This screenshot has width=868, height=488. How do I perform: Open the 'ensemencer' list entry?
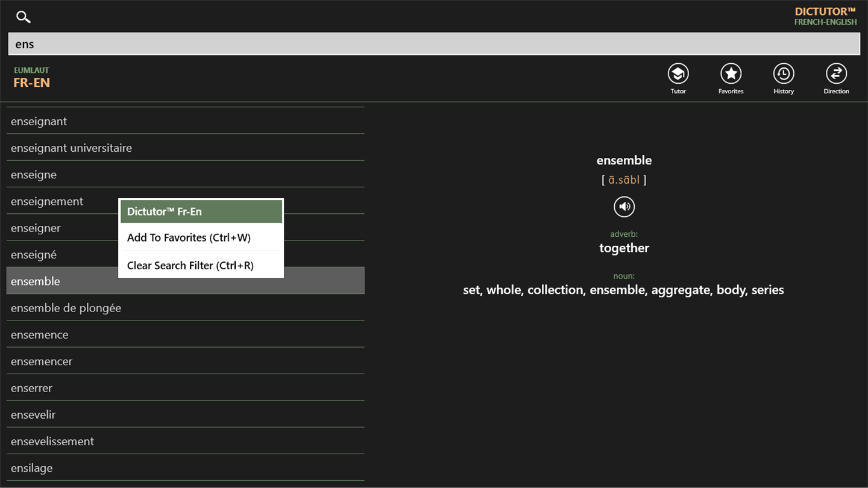click(x=186, y=361)
